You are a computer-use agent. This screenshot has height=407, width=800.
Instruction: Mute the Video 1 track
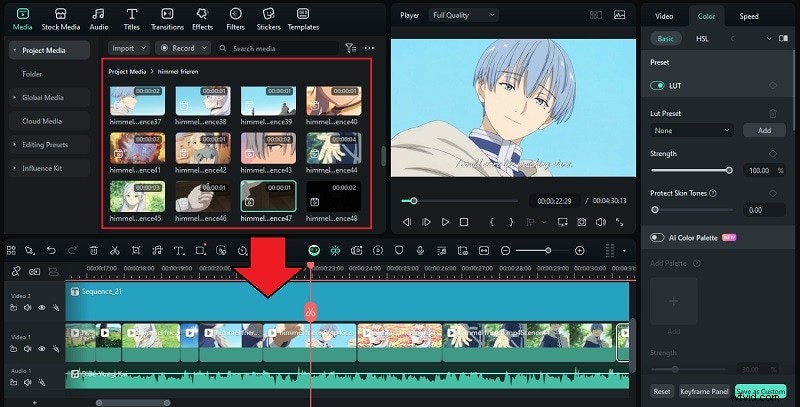tap(28, 349)
